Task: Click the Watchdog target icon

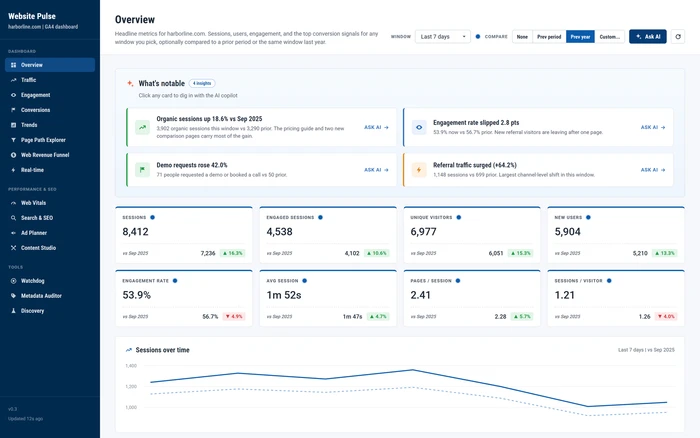Action: [x=13, y=281]
